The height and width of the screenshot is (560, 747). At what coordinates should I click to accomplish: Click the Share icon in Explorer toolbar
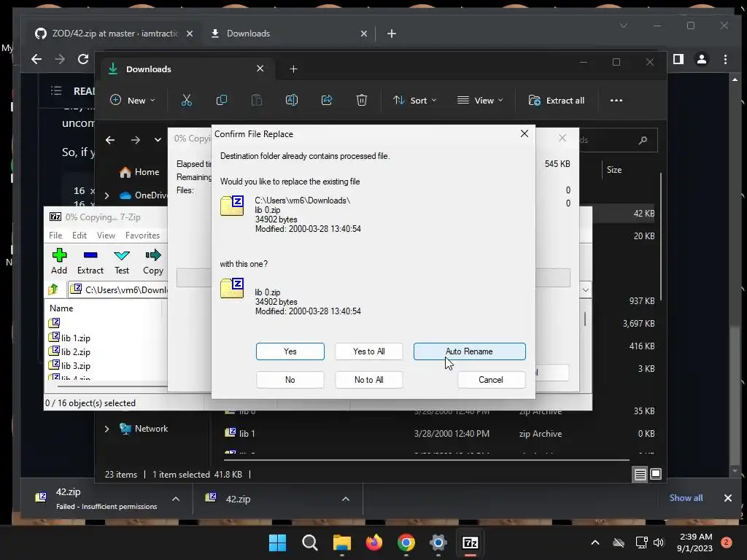click(327, 101)
